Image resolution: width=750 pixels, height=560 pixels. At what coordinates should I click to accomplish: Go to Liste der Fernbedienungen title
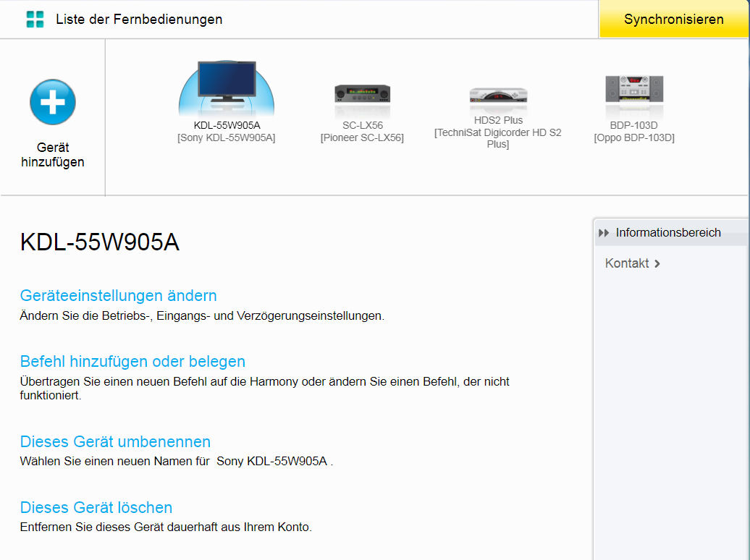139,20
